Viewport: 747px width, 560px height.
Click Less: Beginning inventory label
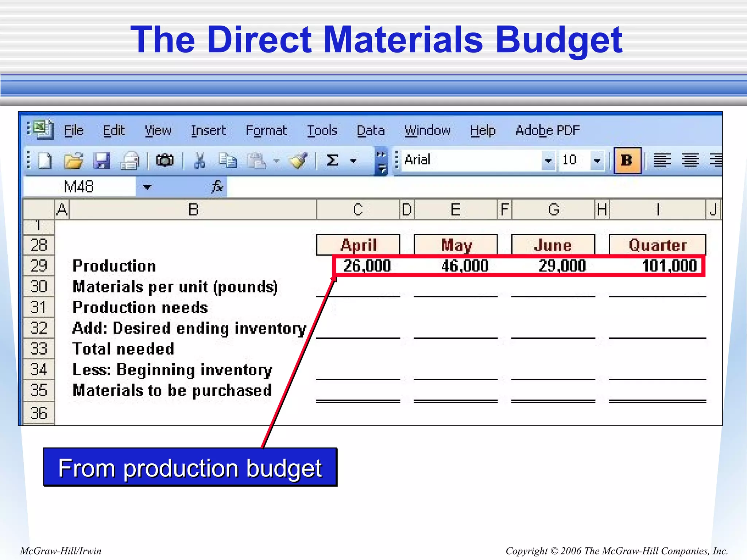pos(172,370)
